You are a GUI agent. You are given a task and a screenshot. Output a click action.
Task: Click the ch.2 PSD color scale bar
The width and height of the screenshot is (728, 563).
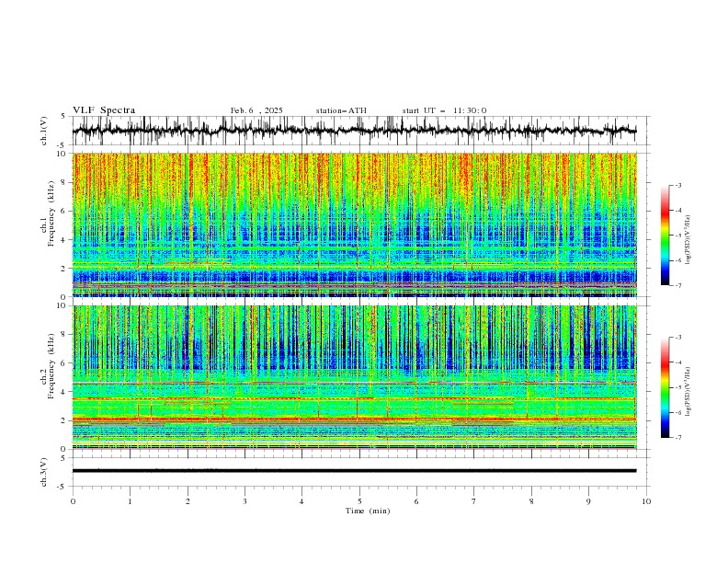pyautogui.click(x=665, y=387)
